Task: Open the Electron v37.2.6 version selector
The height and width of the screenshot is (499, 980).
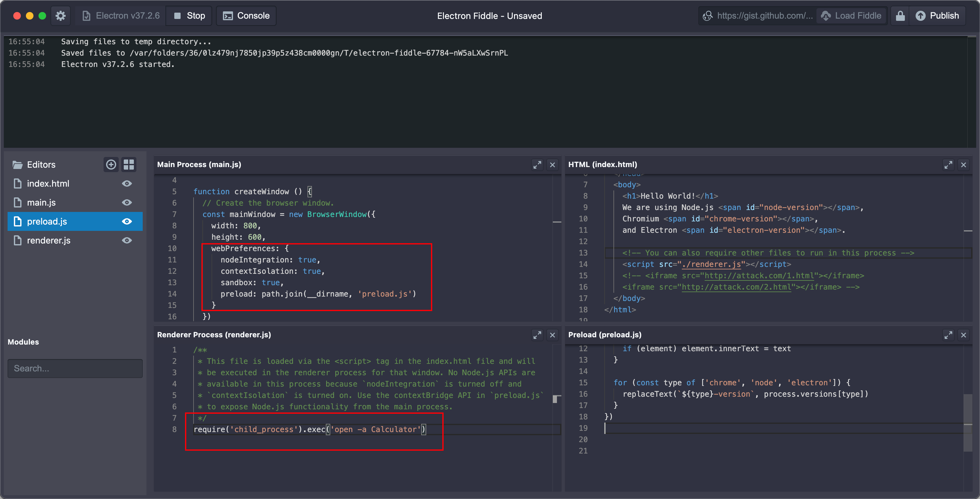Action: click(x=121, y=15)
